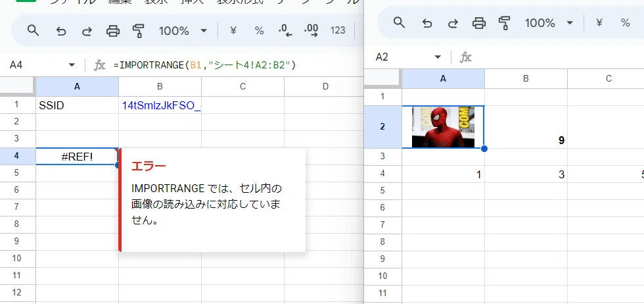Apply yen currency format in right window
This screenshot has width=644, height=304.
coord(599,22)
